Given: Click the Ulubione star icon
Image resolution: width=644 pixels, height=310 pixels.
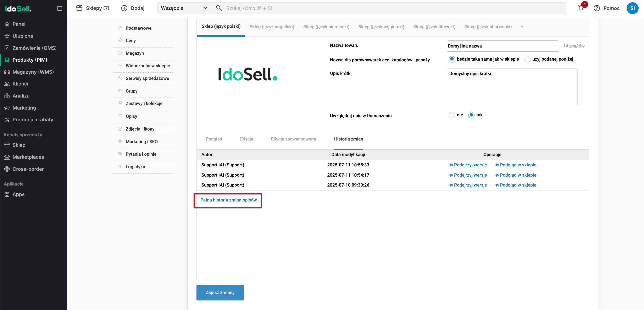Looking at the screenshot, I should tap(7, 36).
